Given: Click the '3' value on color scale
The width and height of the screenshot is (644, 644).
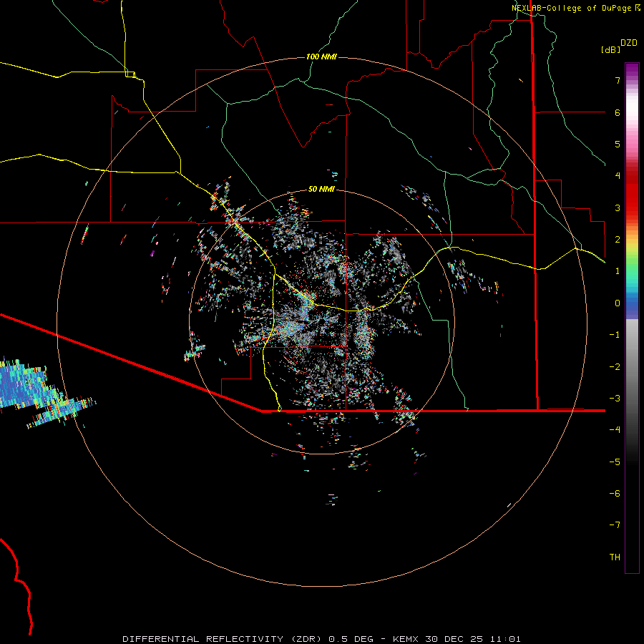Looking at the screenshot, I should 618,208.
